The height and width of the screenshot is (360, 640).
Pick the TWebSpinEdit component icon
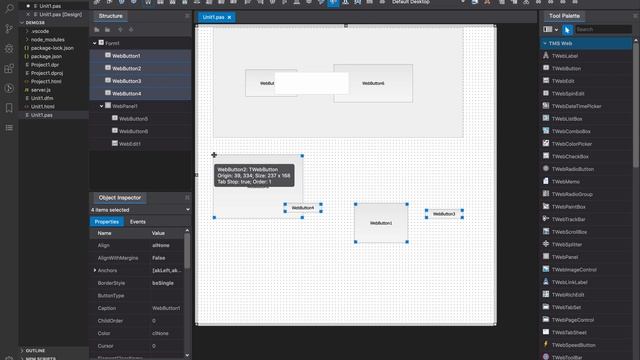(546, 93)
